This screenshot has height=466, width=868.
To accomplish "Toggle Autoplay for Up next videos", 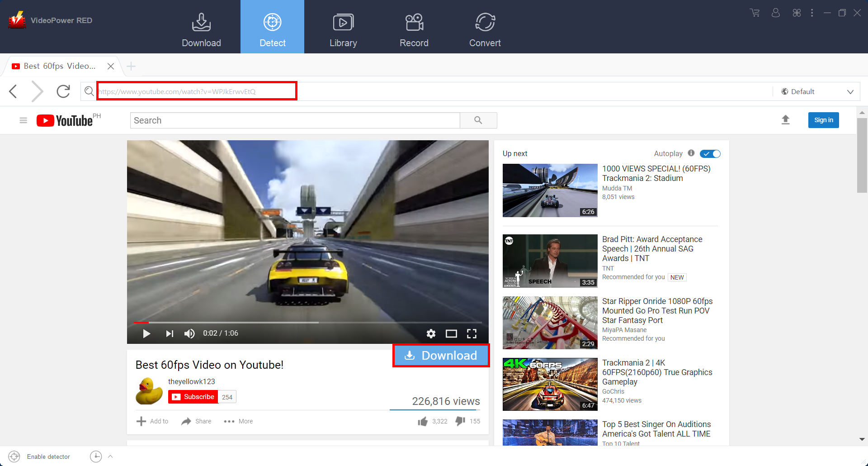I will (x=710, y=153).
